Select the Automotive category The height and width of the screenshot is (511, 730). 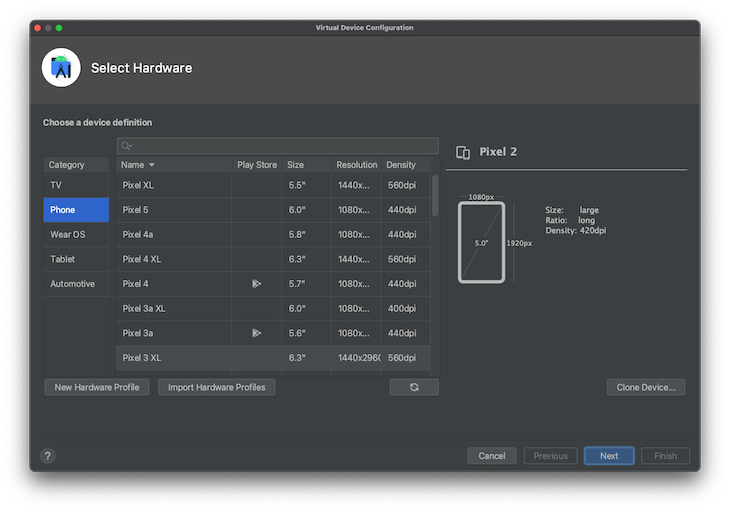[76, 284]
